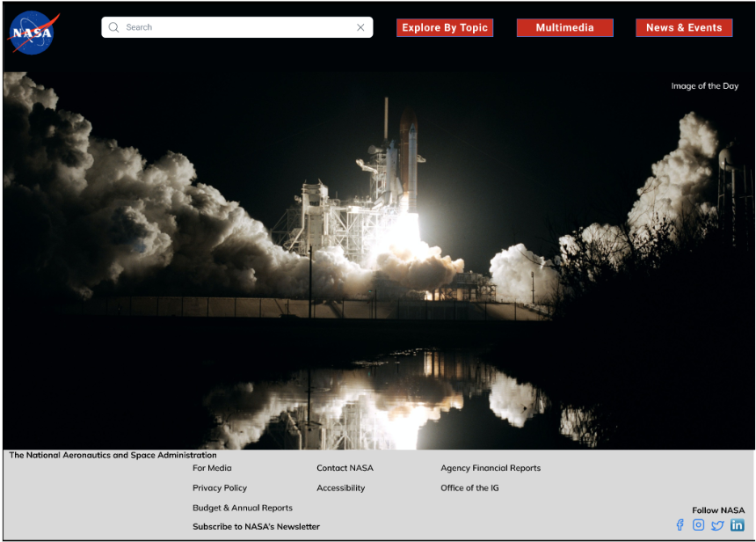The width and height of the screenshot is (756, 542).
Task: View Agency Financial Reports
Action: point(491,468)
